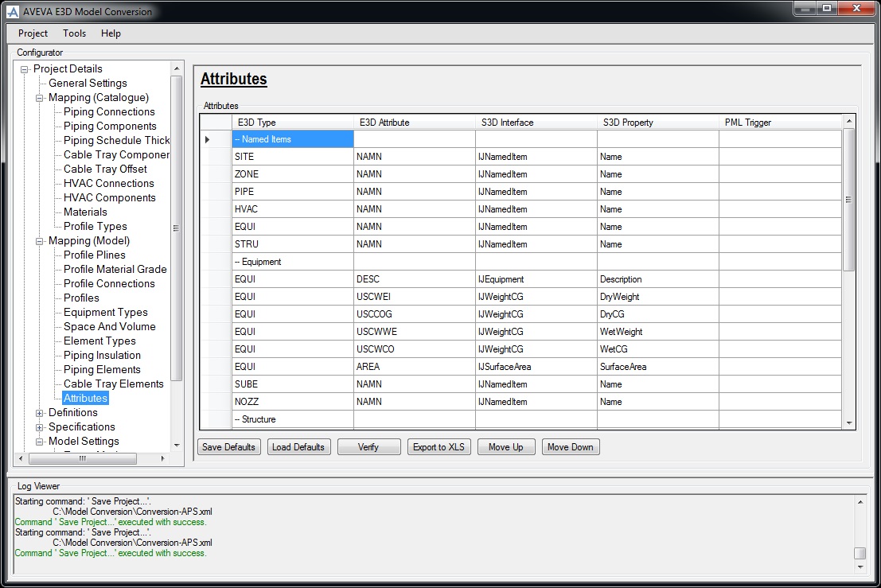Click the WetWeight property cell

[x=658, y=331]
